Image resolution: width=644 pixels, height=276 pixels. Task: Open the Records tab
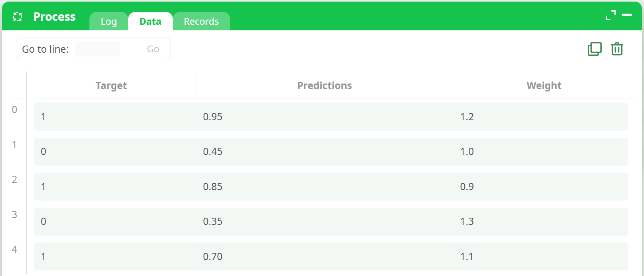click(x=201, y=22)
